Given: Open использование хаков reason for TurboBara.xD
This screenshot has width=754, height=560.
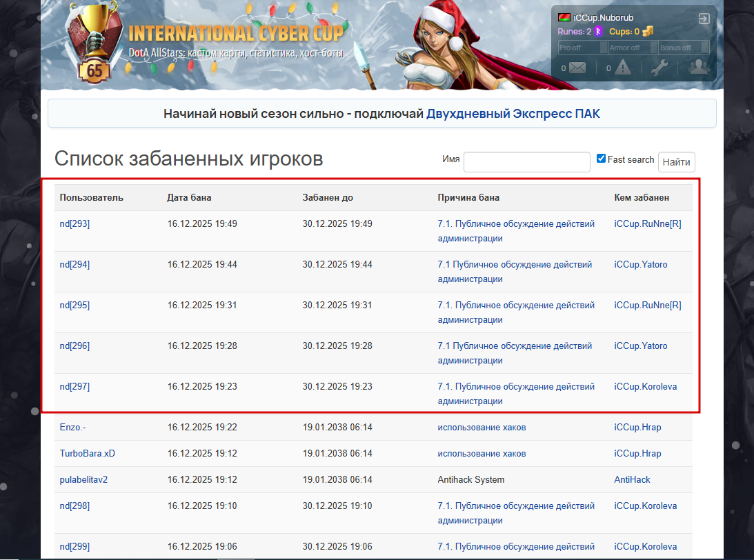Looking at the screenshot, I should click(x=482, y=454).
